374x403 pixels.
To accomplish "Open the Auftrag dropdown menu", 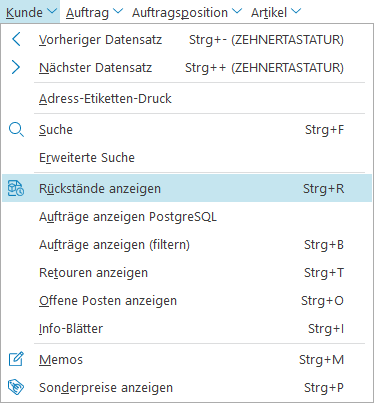I will (94, 12).
